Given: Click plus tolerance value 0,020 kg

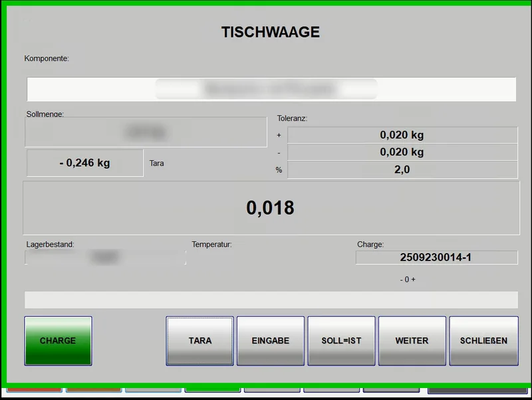Looking at the screenshot, I should (x=402, y=135).
